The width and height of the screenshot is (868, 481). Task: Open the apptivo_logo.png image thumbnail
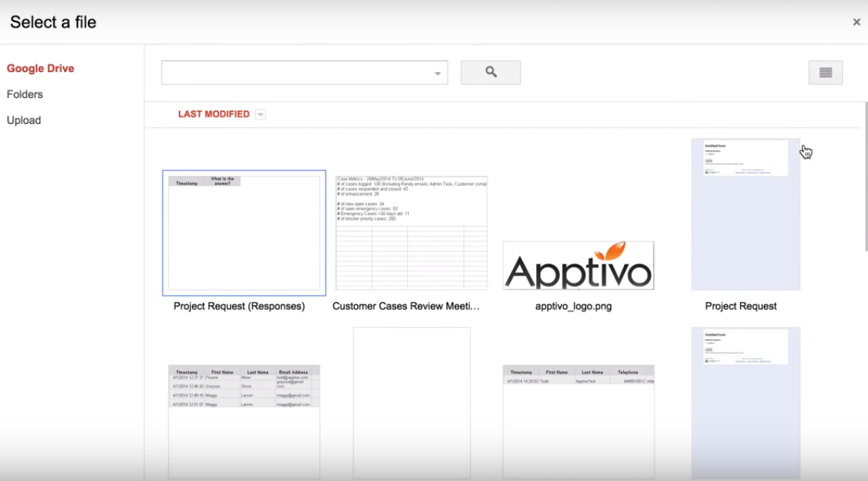(x=578, y=265)
